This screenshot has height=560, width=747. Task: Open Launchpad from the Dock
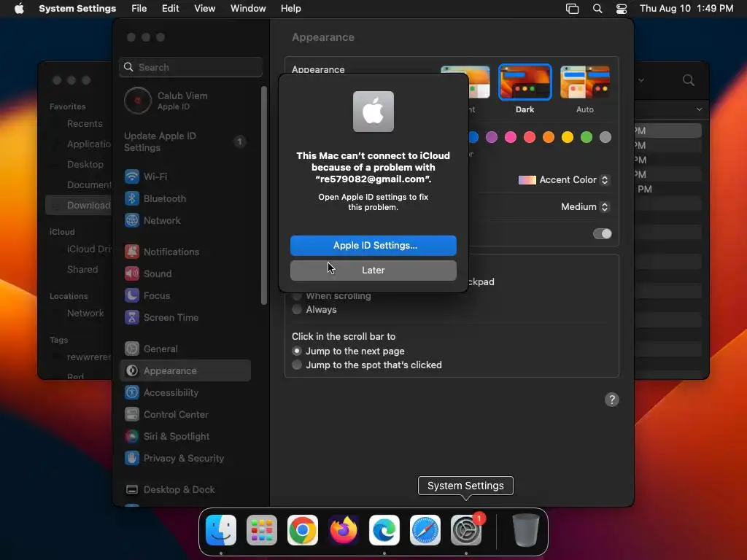[262, 530]
